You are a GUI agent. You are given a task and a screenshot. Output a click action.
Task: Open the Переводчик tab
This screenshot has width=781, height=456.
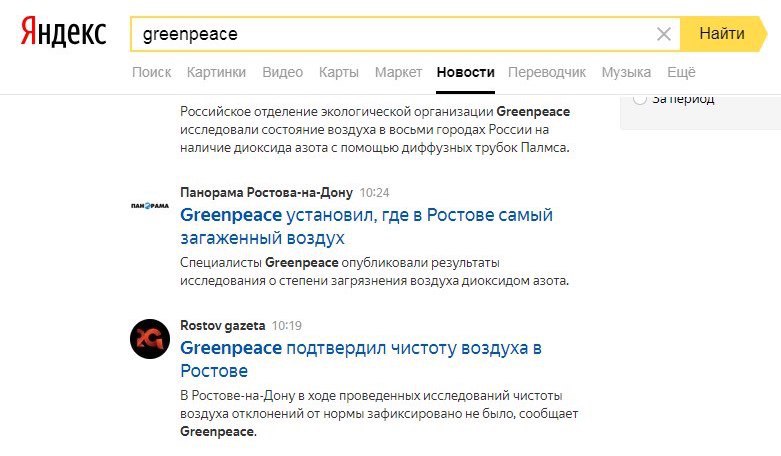(x=547, y=72)
